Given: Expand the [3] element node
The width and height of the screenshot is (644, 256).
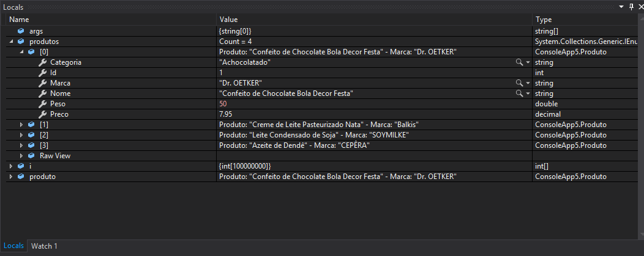Looking at the screenshot, I should [x=21, y=145].
